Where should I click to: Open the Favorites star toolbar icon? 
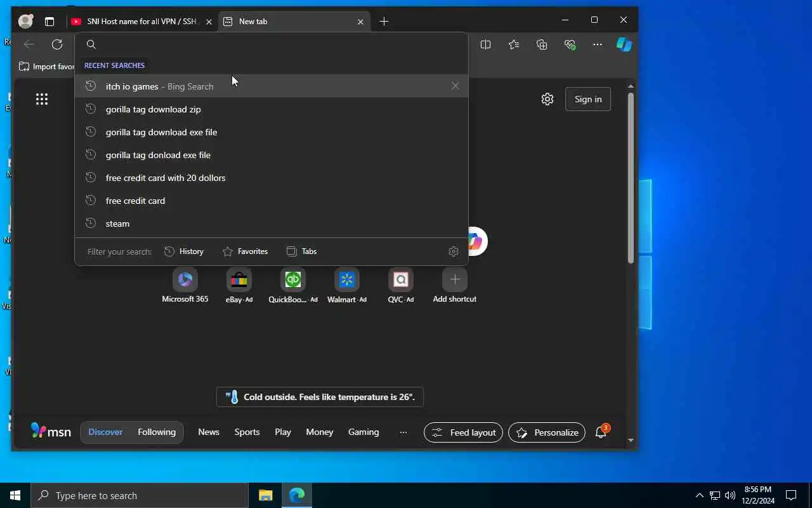click(x=514, y=44)
